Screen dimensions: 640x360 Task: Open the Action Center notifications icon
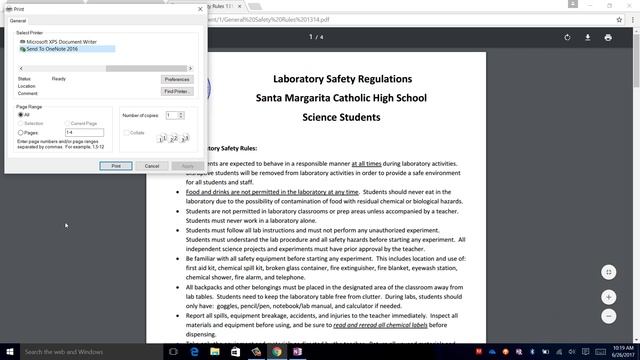point(586,352)
